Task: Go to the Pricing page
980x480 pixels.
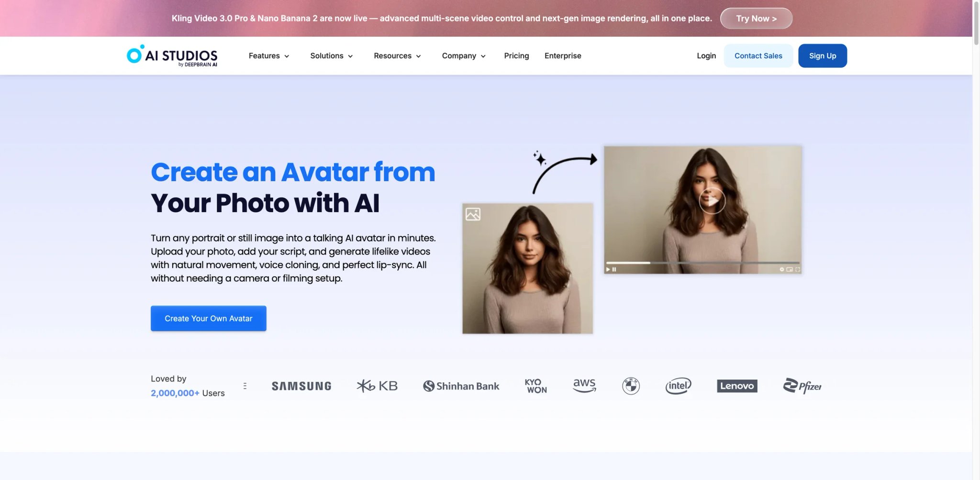Action: (516, 56)
